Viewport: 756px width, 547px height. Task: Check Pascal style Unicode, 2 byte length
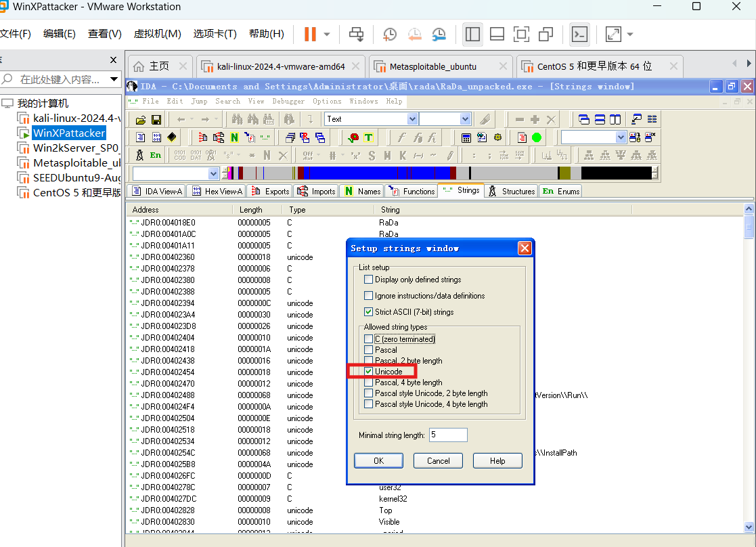(x=368, y=393)
